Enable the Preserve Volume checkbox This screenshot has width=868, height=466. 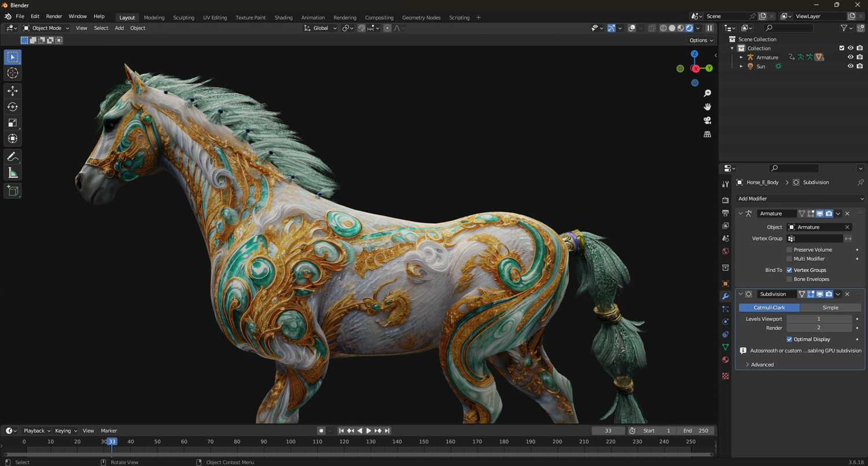789,250
